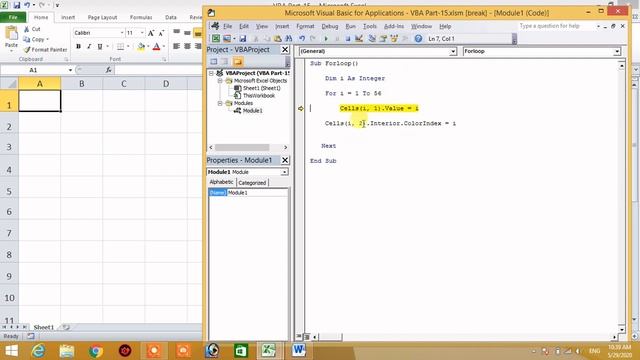The image size is (640, 360).
Task: Select Sheet1 (Sheet1) in project tree
Action: [x=262, y=88]
